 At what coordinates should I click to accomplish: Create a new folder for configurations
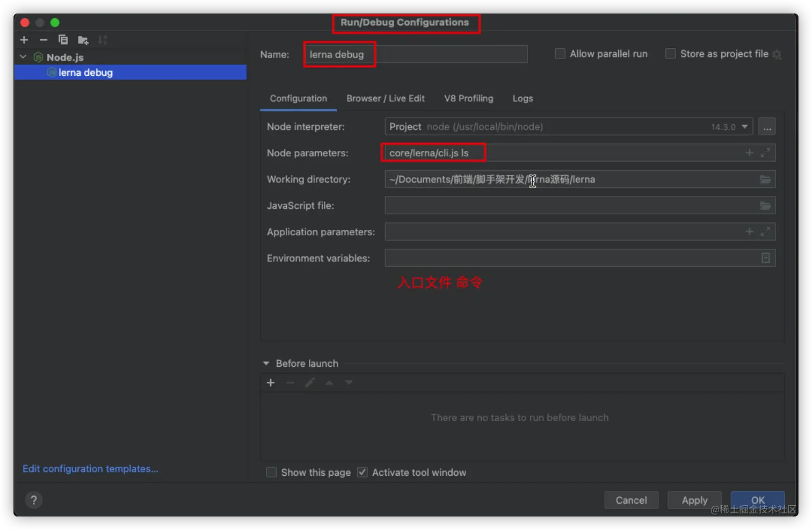coord(83,40)
